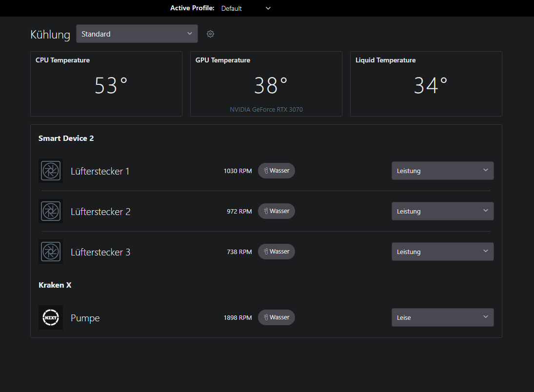Screen dimensions: 534x392
Task: Select the GPU Temperature card
Action: (266, 84)
